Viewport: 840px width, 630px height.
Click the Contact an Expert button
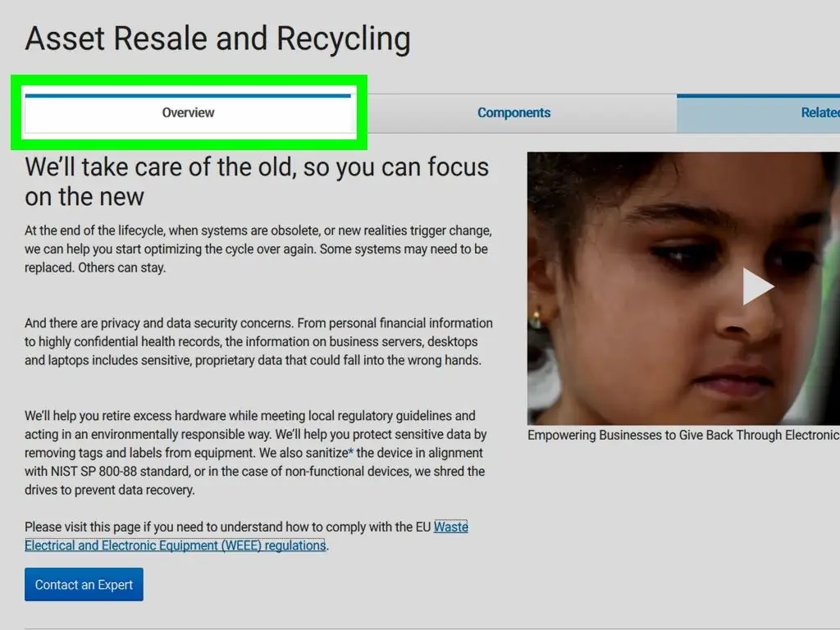84,584
